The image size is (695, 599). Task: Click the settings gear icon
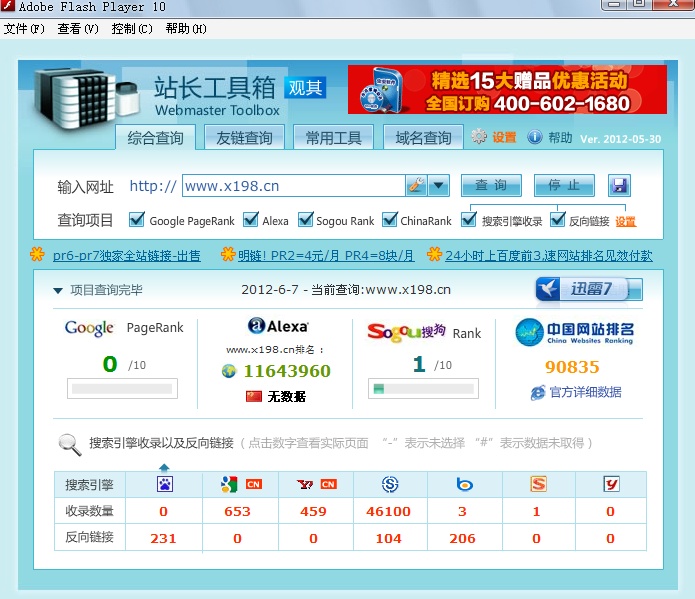tap(479, 137)
